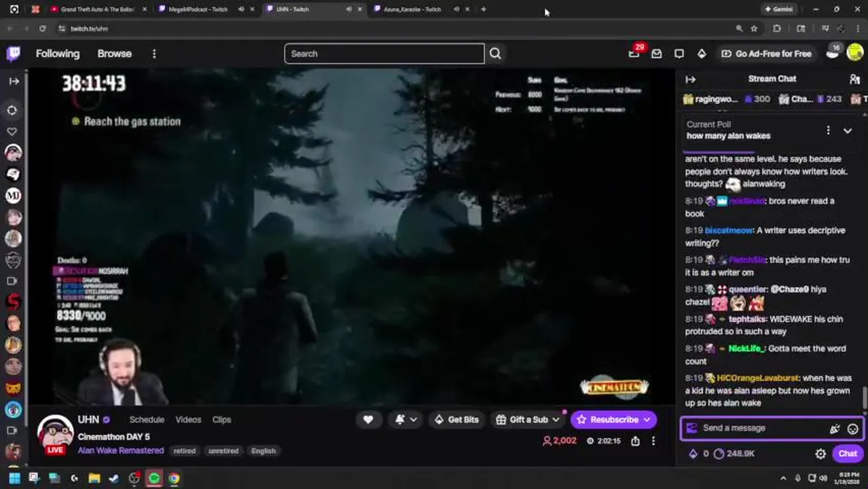Focus the Twitch search box
This screenshot has width=868, height=489.
click(x=384, y=54)
